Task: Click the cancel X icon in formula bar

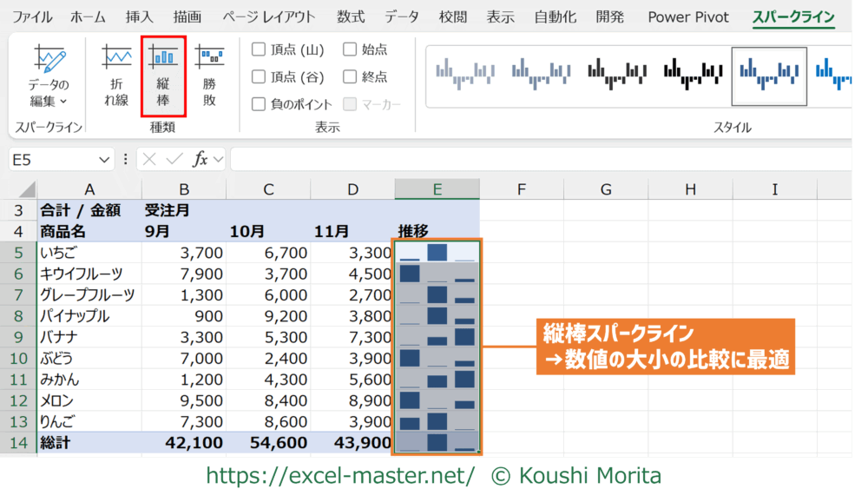Action: coord(149,159)
